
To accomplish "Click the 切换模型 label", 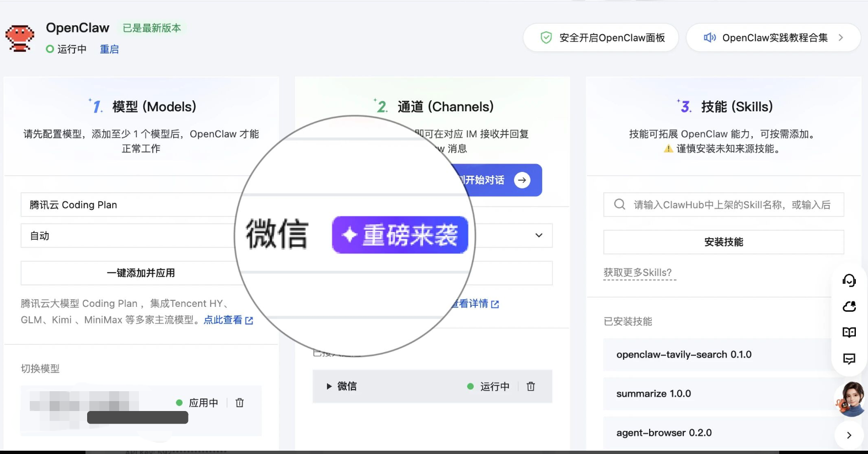I will pos(40,369).
